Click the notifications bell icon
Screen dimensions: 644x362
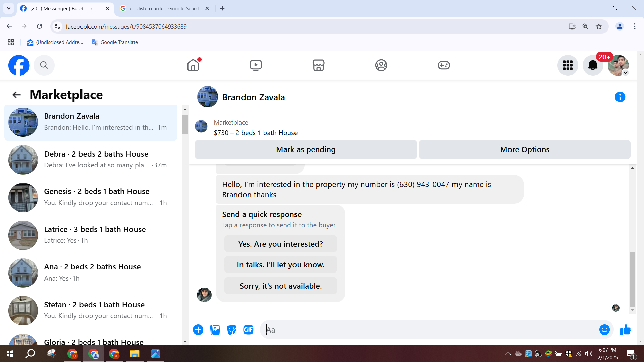593,65
